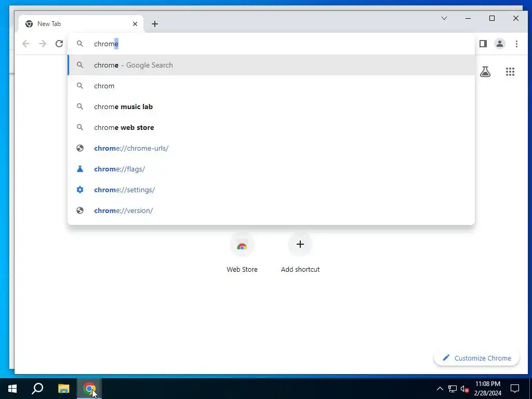Choose the chrom suggestion
The width and height of the screenshot is (532, 399).
[271, 86]
